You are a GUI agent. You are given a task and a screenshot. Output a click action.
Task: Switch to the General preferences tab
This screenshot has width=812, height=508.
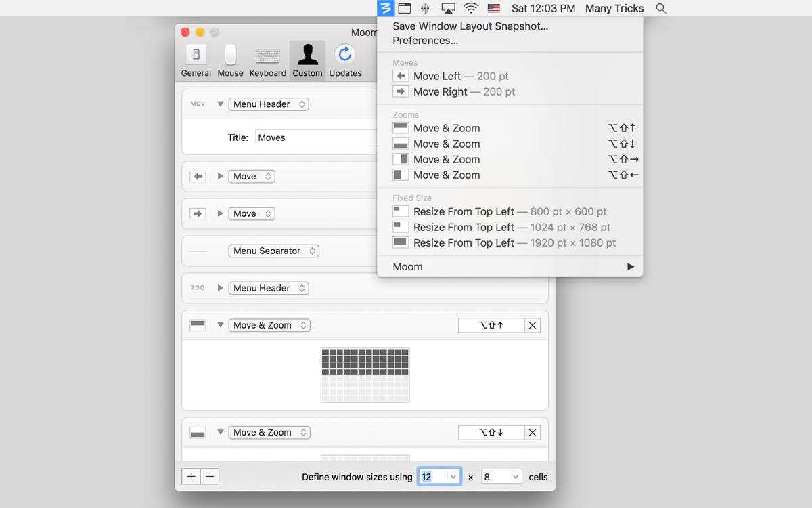196,61
